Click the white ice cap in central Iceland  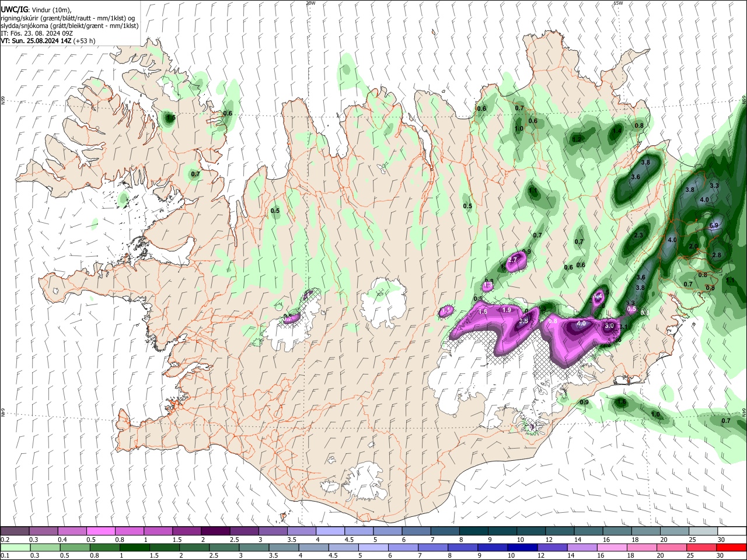click(x=384, y=304)
